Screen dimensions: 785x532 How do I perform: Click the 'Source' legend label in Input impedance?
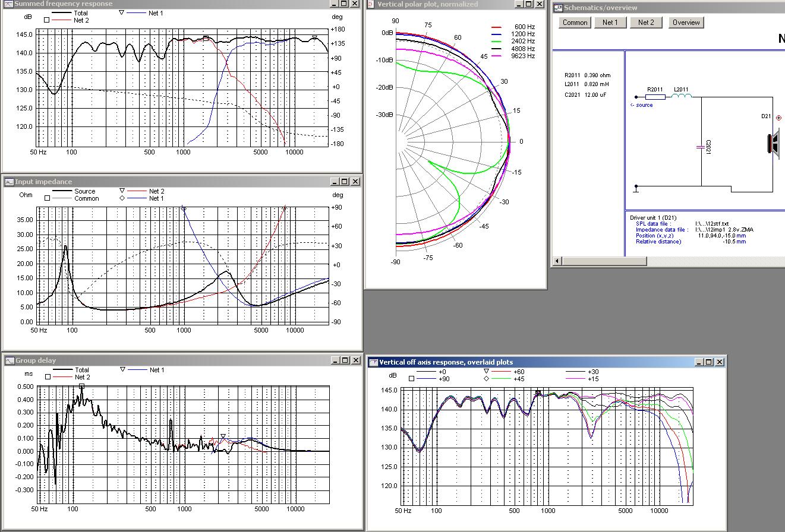[85, 191]
